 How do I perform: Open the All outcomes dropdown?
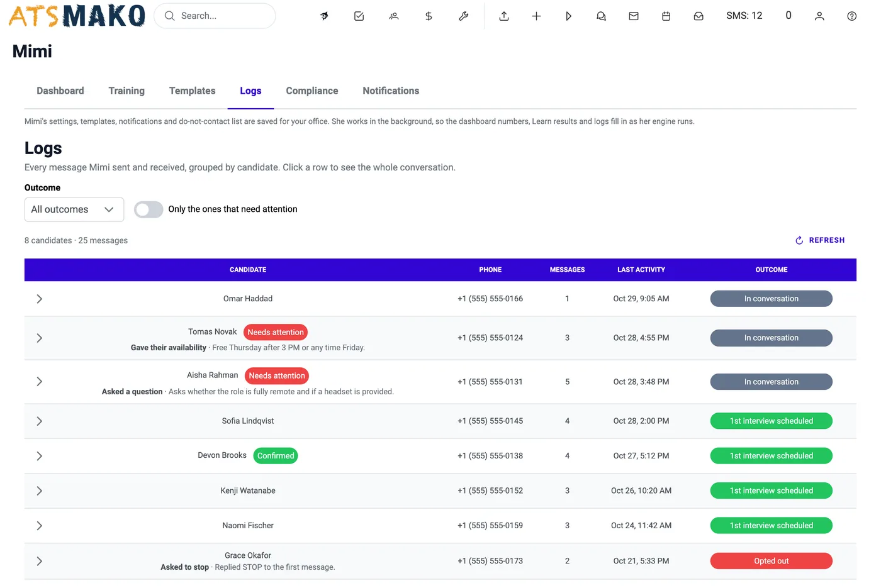74,209
